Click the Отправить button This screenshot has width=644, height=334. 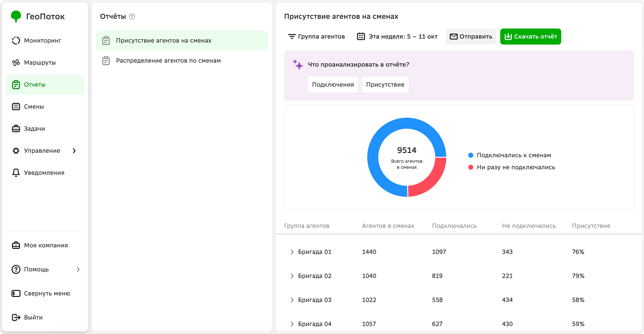coord(471,37)
